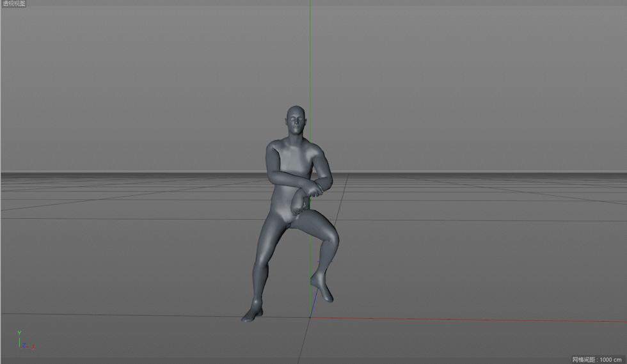Click the green Y axis gizmo label
The width and height of the screenshot is (627, 364).
(20, 333)
